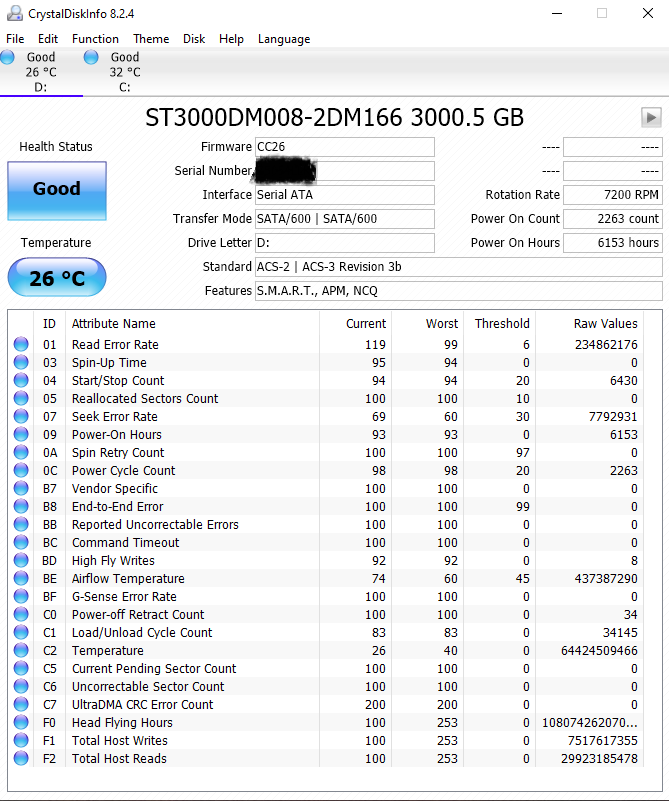The image size is (669, 801).
Task: Click status icon for C2 Temperature row
Action: tap(21, 650)
